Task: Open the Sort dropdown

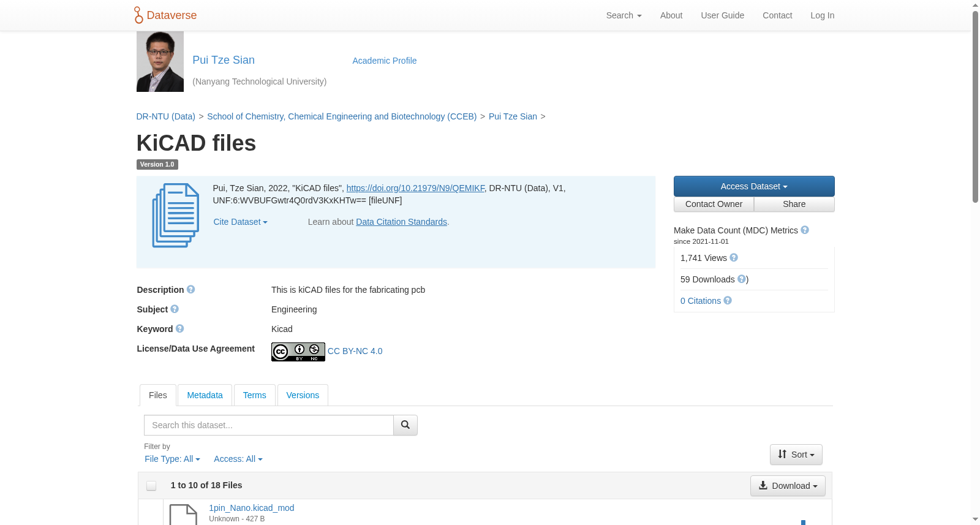Action: tap(796, 455)
